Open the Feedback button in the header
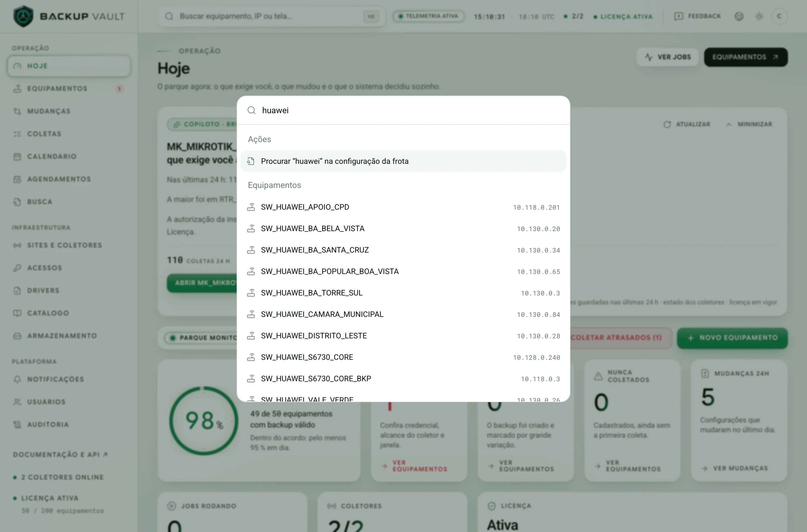 (697, 16)
